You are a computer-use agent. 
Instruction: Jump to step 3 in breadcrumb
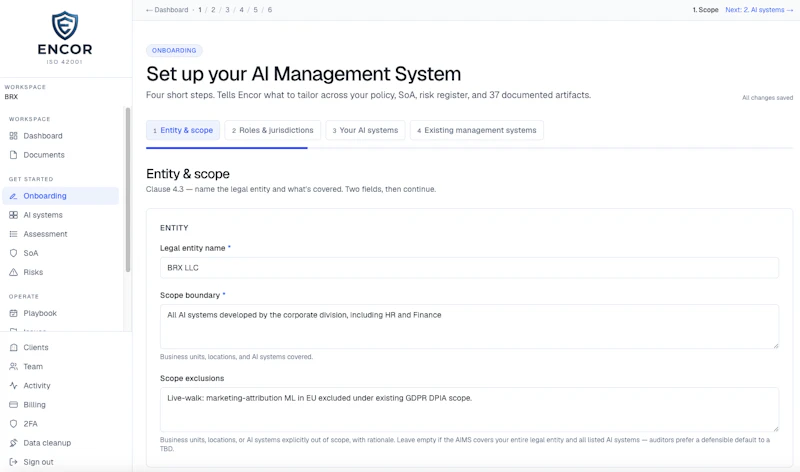(228, 10)
